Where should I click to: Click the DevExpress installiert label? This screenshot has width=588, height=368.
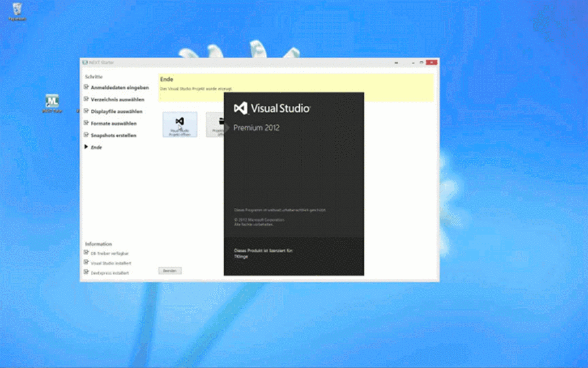(110, 273)
